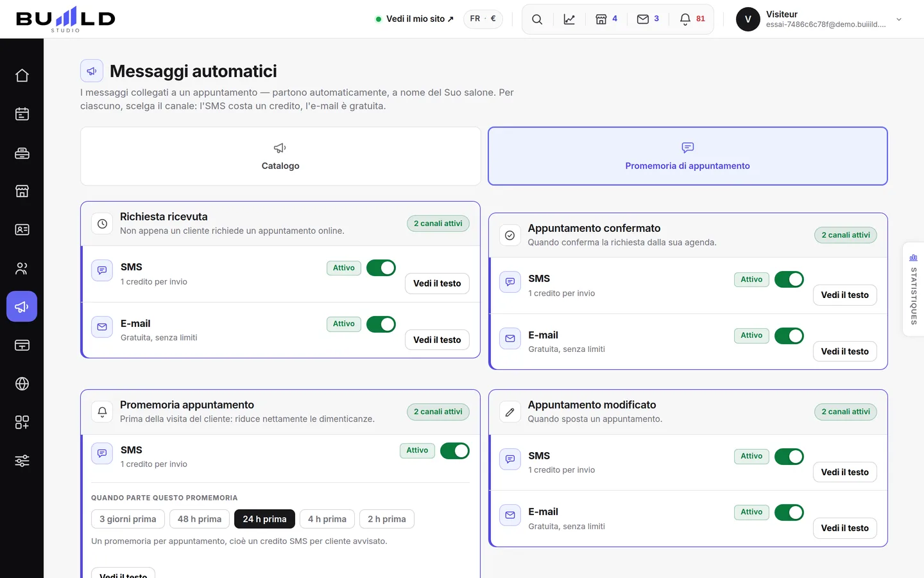The height and width of the screenshot is (578, 924).
Task: Click the pencil icon on Appuntamento modificato
Action: point(509,412)
